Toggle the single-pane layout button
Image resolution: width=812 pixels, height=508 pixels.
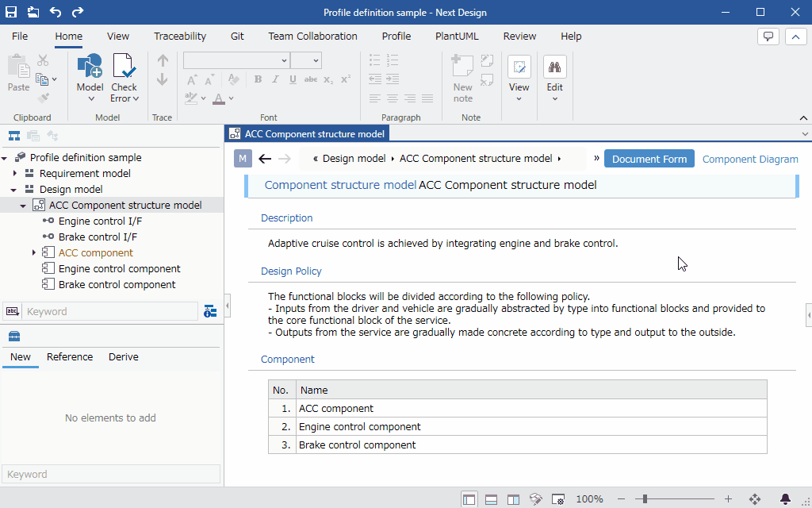pos(469,500)
